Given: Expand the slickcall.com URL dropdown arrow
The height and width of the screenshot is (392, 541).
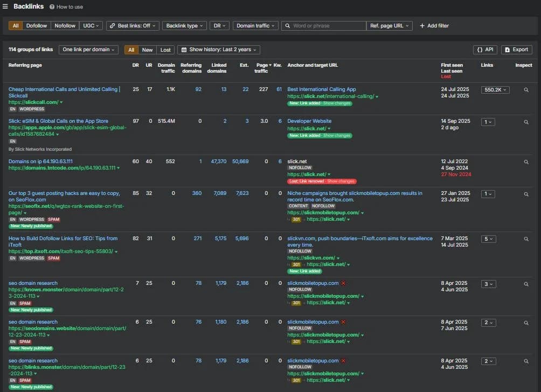Looking at the screenshot, I should [x=61, y=102].
